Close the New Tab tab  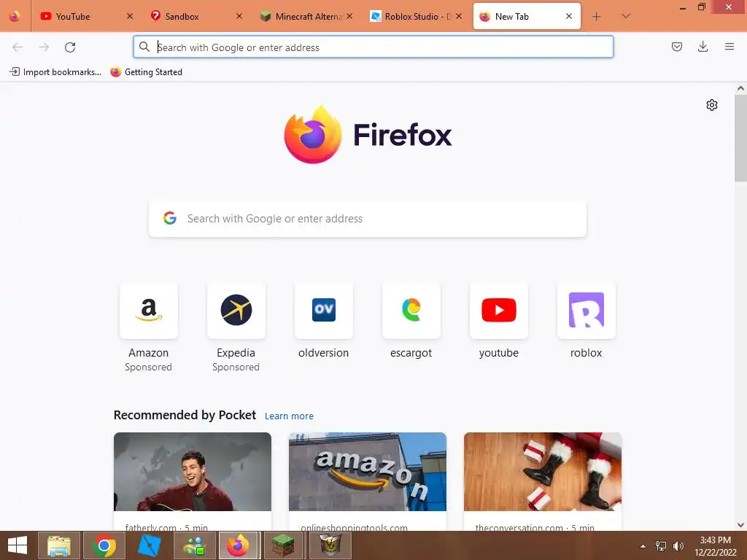click(x=568, y=16)
